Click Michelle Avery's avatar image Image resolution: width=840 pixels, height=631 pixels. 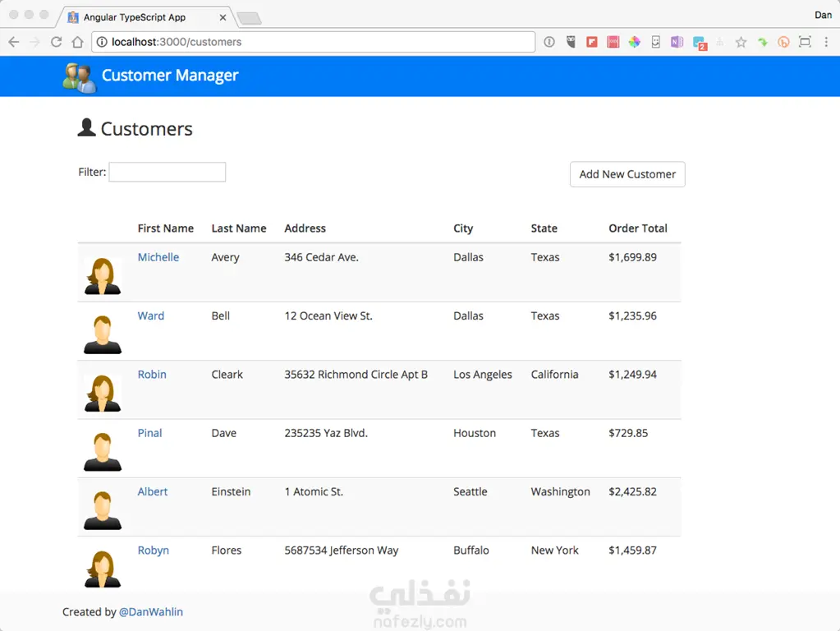pos(103,276)
